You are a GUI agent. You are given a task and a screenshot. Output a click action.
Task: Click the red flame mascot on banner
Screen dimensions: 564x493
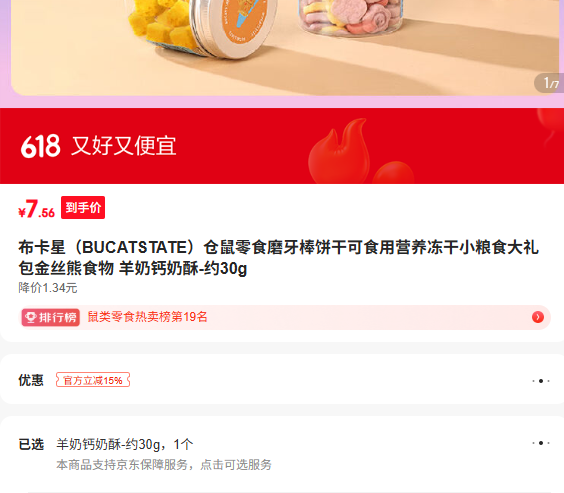tap(340, 151)
